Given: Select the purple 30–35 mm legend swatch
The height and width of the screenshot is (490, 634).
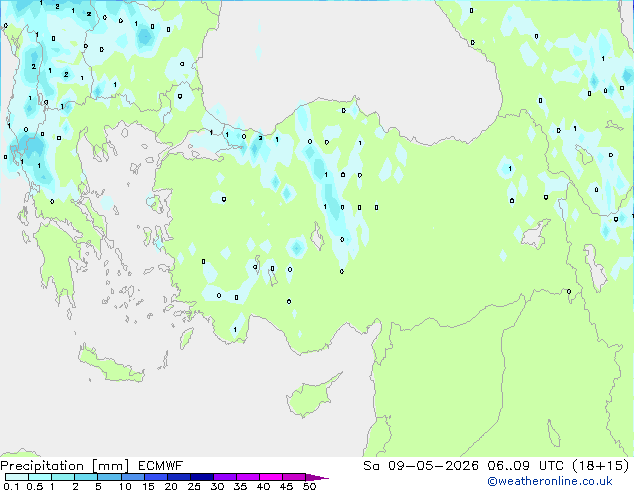Looking at the screenshot, I should [x=224, y=477].
